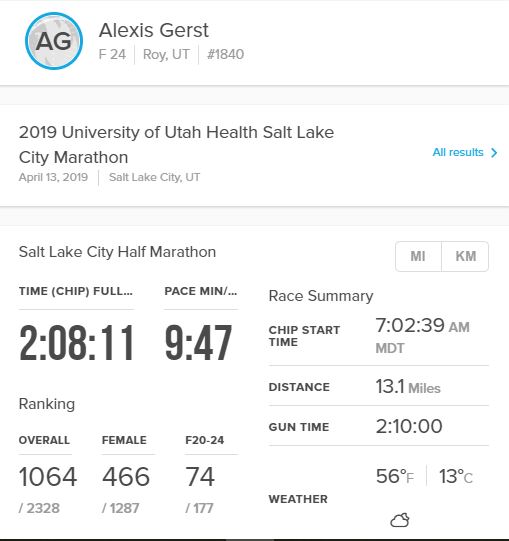509x541 pixels.
Task: Select the FEMALE ranking 466
Action: click(126, 477)
